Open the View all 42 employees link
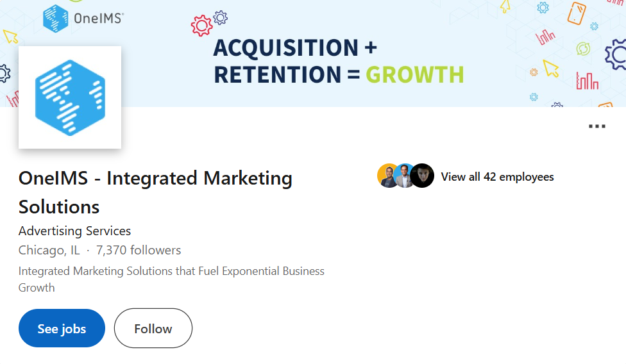The width and height of the screenshot is (626, 364). (x=497, y=177)
